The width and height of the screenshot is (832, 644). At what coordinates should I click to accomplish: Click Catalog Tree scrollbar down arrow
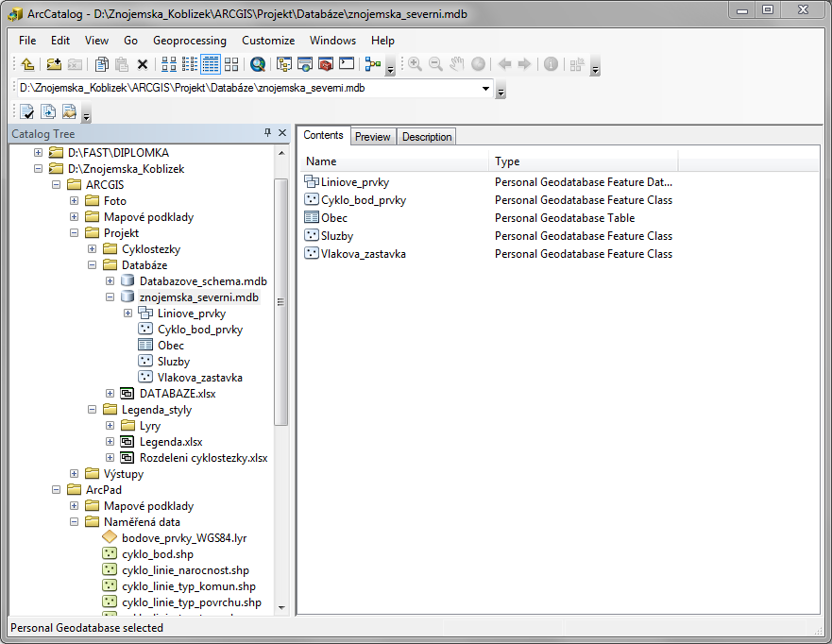tap(281, 608)
